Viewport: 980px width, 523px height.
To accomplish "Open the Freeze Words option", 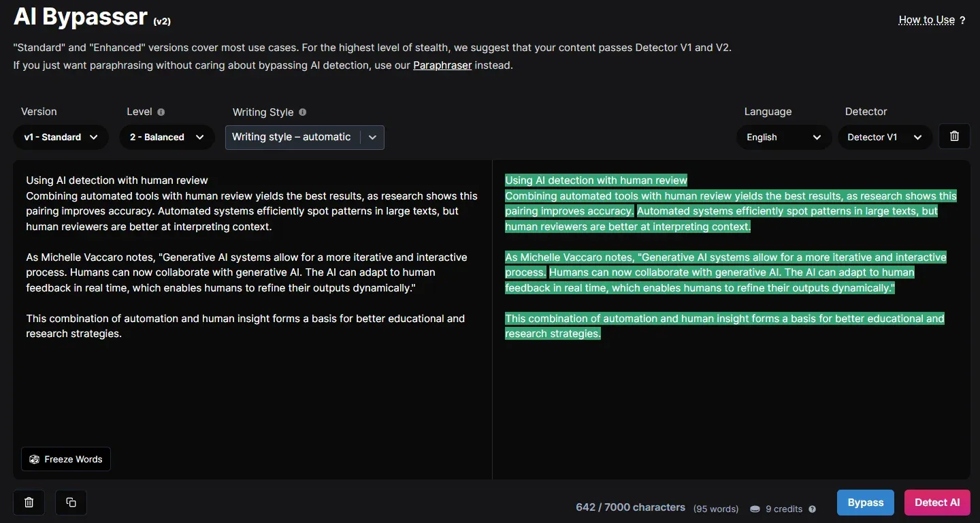I will pos(66,459).
